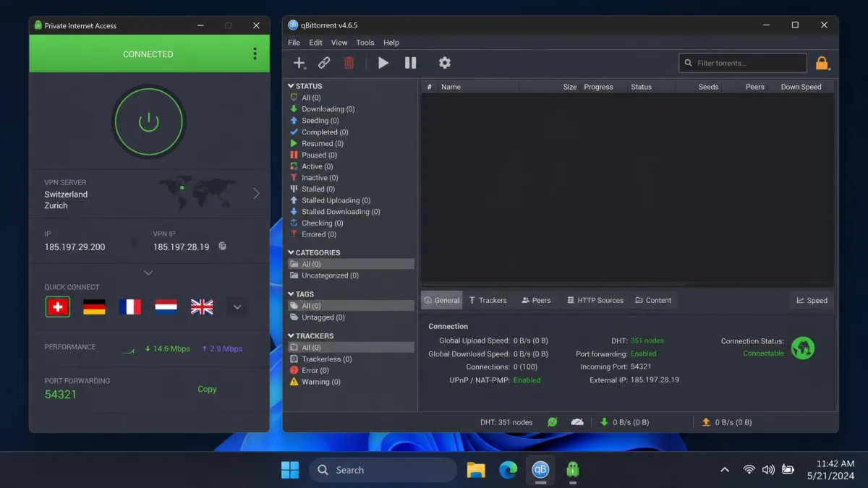Toggle alternative speed limits speedometer icon
The image size is (868, 488).
point(577,422)
